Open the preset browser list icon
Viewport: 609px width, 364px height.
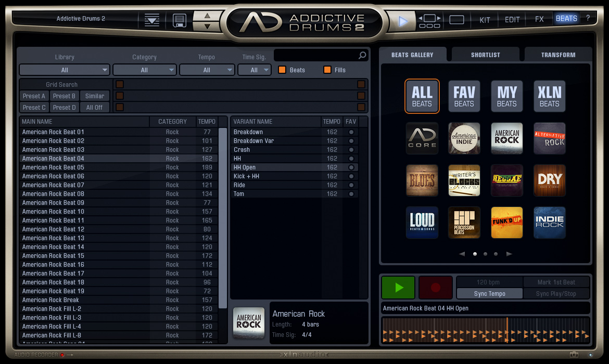[x=152, y=21]
